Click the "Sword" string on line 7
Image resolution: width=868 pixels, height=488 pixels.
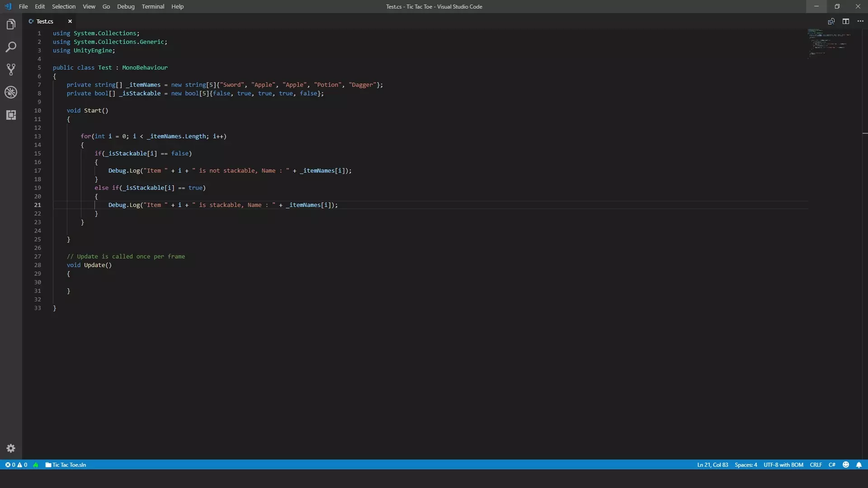click(232, 84)
